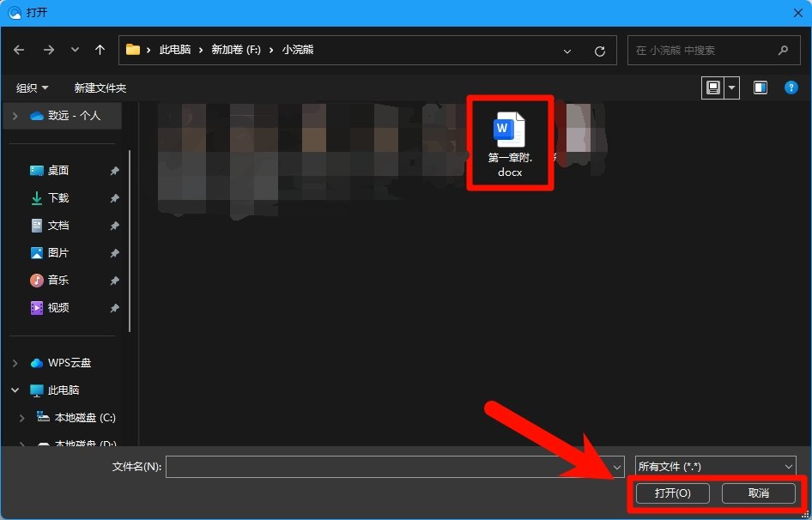812x520 pixels.
Task: Click the 文件名 input field
Action: click(386, 467)
